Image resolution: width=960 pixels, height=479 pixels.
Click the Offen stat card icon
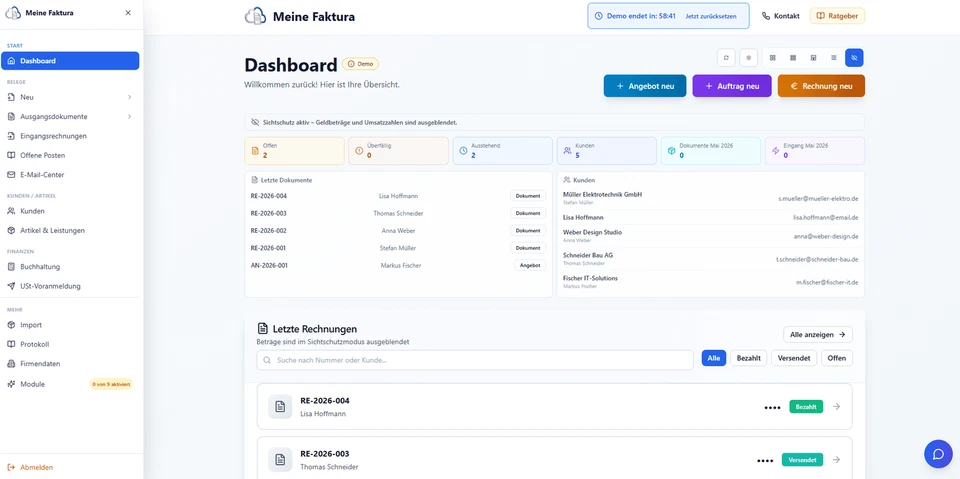tap(255, 151)
